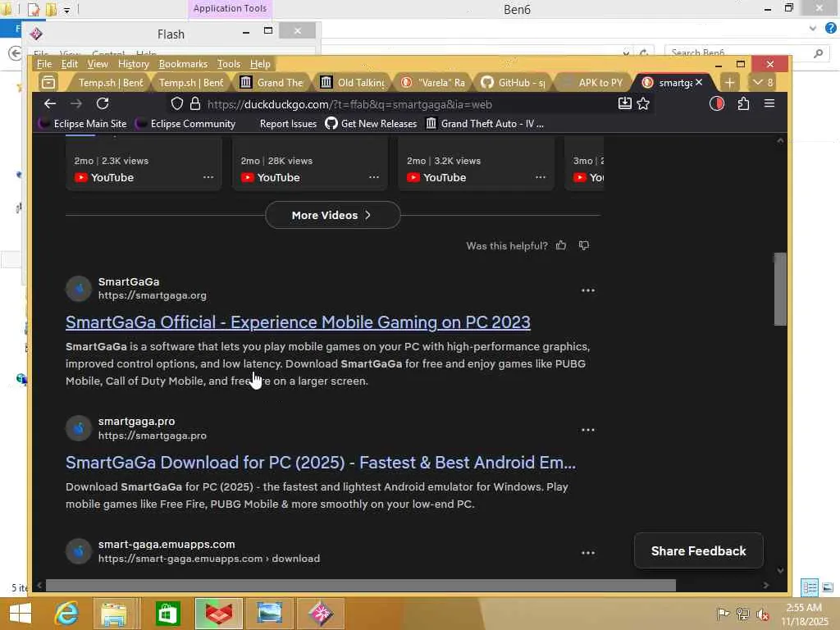Switch to the Grand The tab

(x=272, y=83)
